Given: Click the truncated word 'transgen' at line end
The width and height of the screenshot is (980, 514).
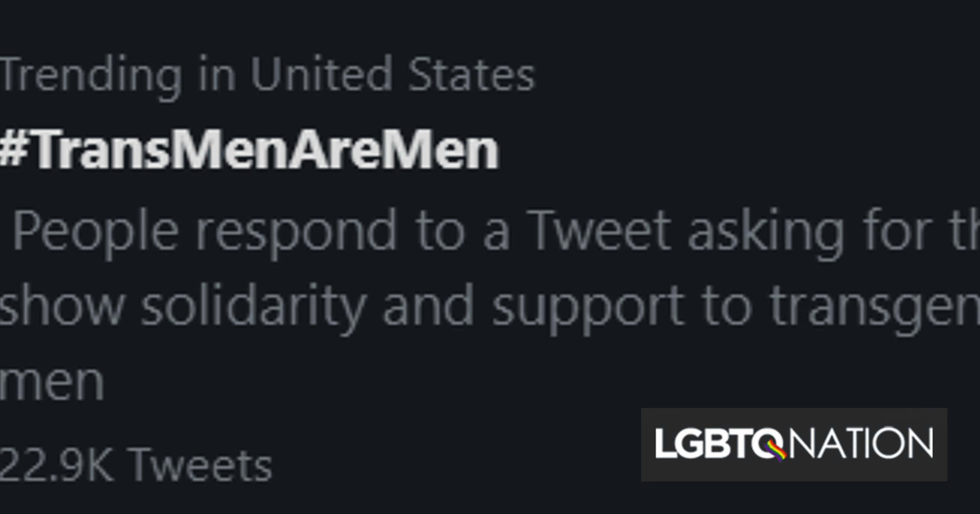Looking at the screenshot, I should click(x=875, y=308).
